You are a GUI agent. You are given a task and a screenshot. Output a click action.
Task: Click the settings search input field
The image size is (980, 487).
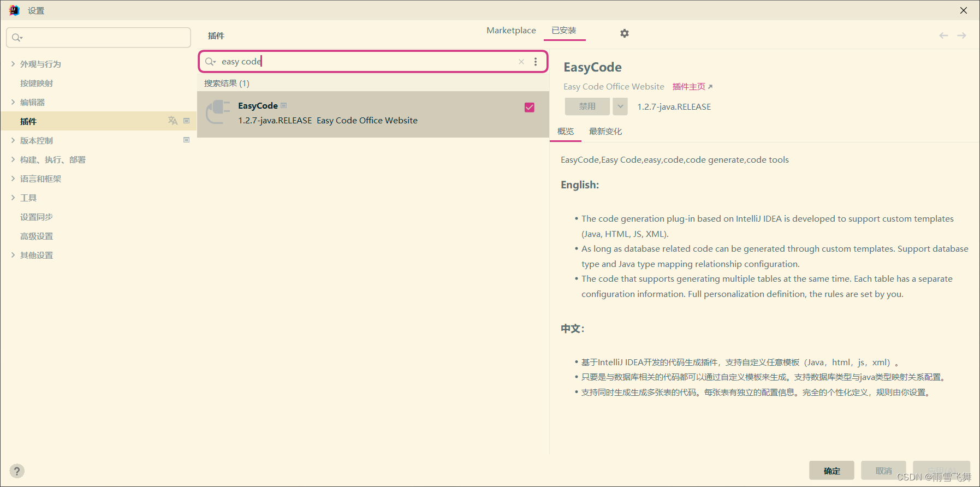coord(98,38)
